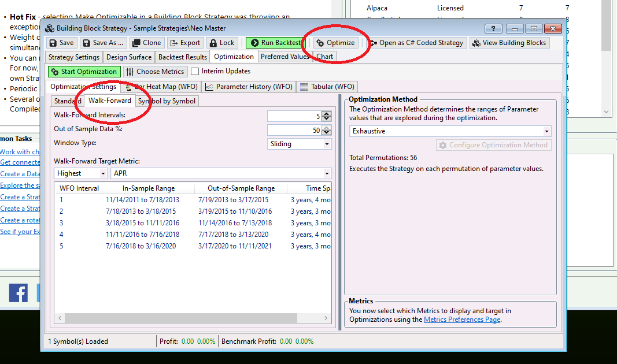Click the Save toolbar button

[61, 43]
